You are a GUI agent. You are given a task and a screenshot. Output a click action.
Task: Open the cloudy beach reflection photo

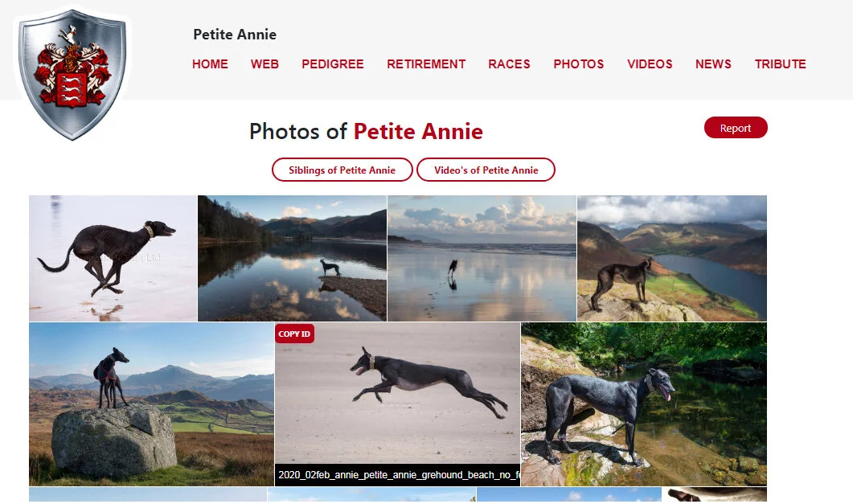coord(482,258)
